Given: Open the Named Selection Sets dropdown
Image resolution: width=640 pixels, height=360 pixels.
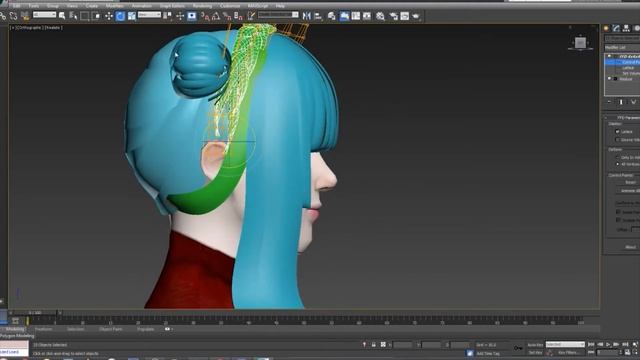Looking at the screenshot, I should pos(278,15).
